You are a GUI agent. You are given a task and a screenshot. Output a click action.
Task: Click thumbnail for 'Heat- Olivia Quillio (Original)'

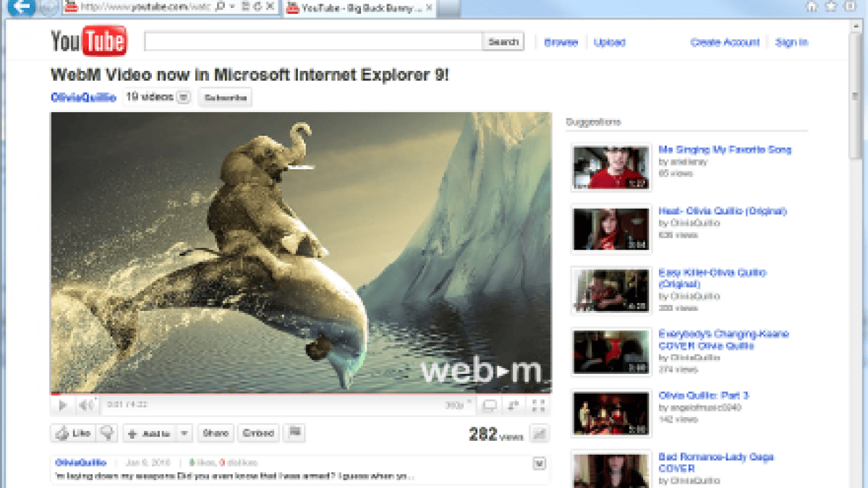611,229
